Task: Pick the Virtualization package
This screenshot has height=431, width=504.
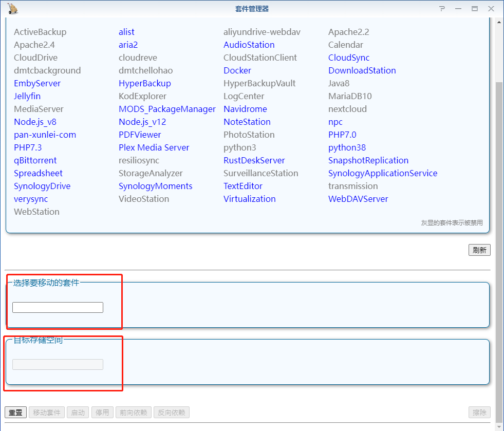Action: coord(249,199)
